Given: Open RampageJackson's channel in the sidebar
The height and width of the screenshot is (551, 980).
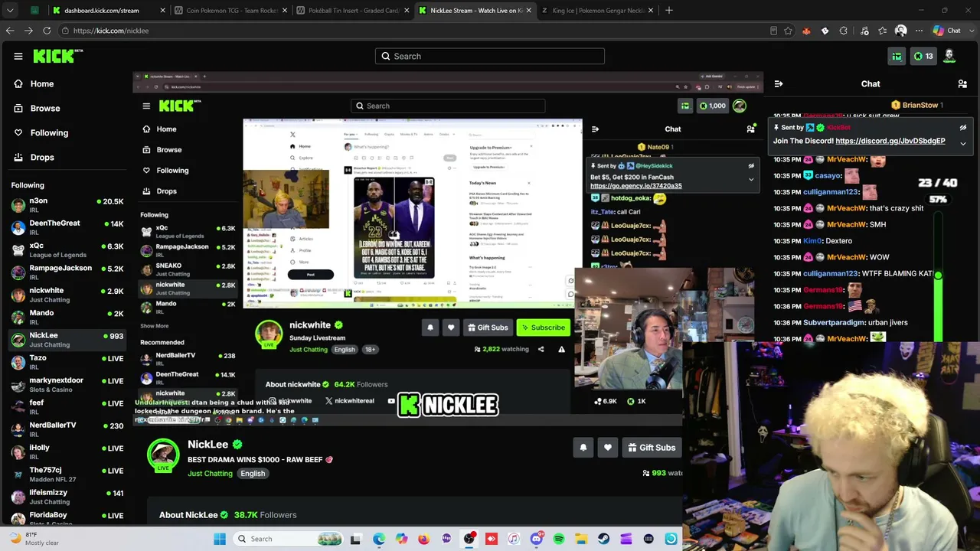Looking at the screenshot, I should pos(66,272).
